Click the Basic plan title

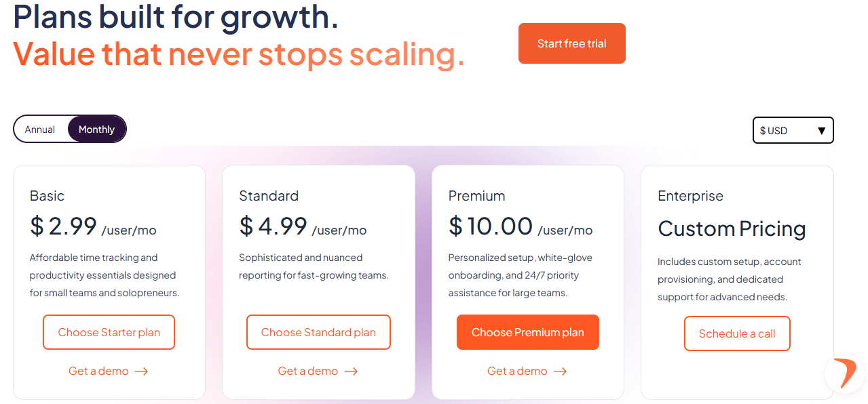point(48,196)
